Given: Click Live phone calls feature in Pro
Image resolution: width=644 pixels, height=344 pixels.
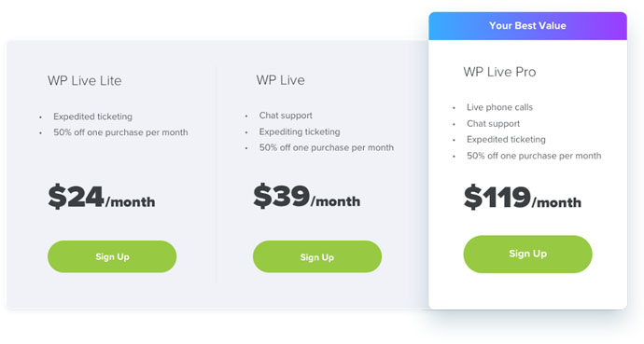Looking at the screenshot, I should coord(499,107).
